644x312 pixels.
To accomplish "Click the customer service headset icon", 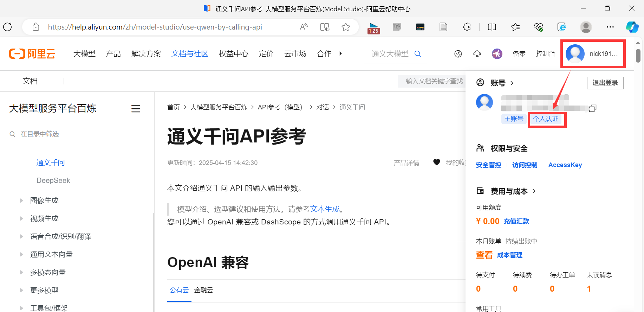I will (477, 54).
